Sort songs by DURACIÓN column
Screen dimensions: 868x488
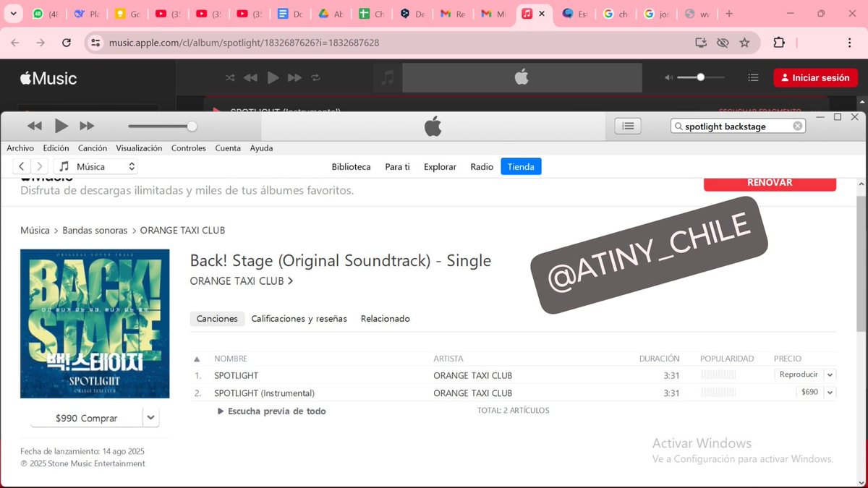pyautogui.click(x=659, y=359)
